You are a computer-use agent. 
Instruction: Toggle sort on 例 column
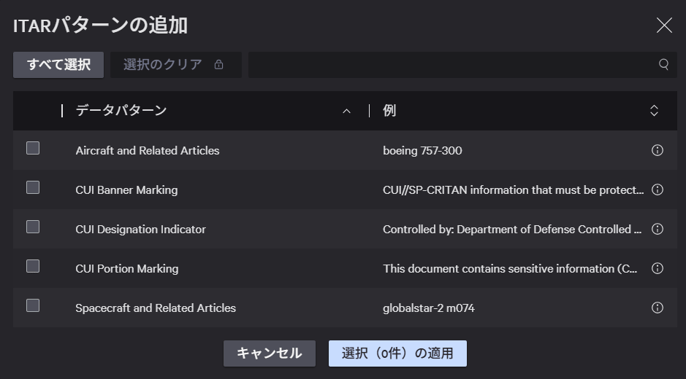pos(654,110)
